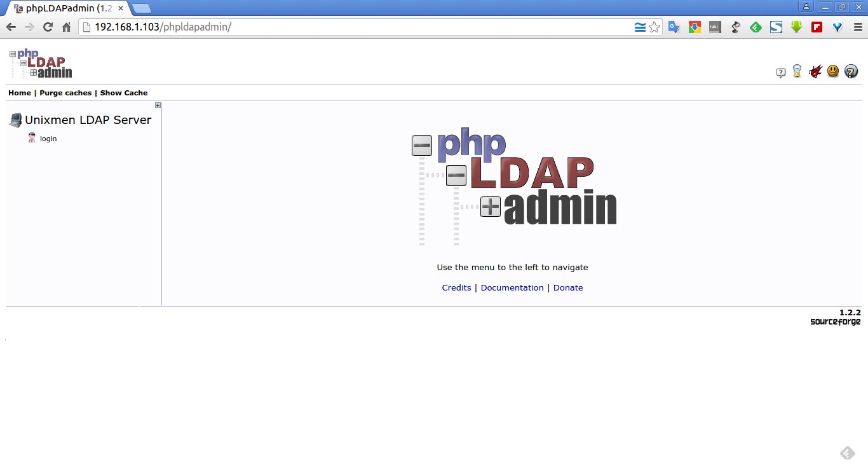Screen dimensions: 868x473
Task: Click the large phpLDAPadmin logo image
Action: [514, 187]
